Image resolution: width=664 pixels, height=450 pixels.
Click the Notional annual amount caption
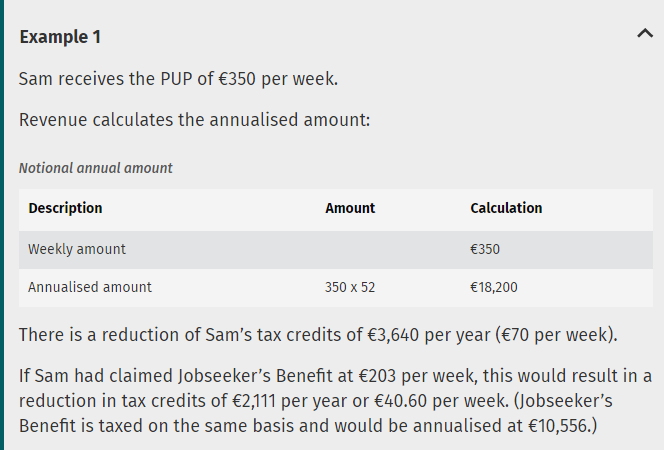pos(96,168)
